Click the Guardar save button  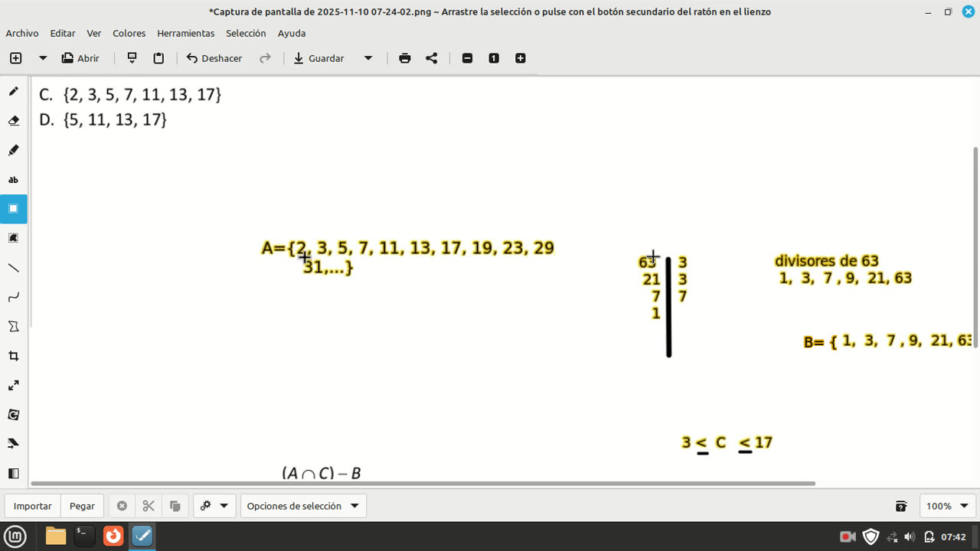point(319,58)
